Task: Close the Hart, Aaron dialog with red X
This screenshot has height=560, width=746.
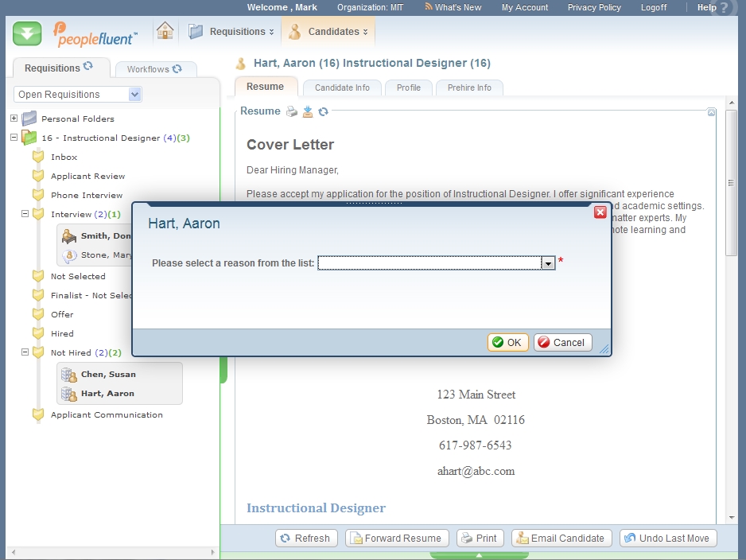Action: (600, 212)
